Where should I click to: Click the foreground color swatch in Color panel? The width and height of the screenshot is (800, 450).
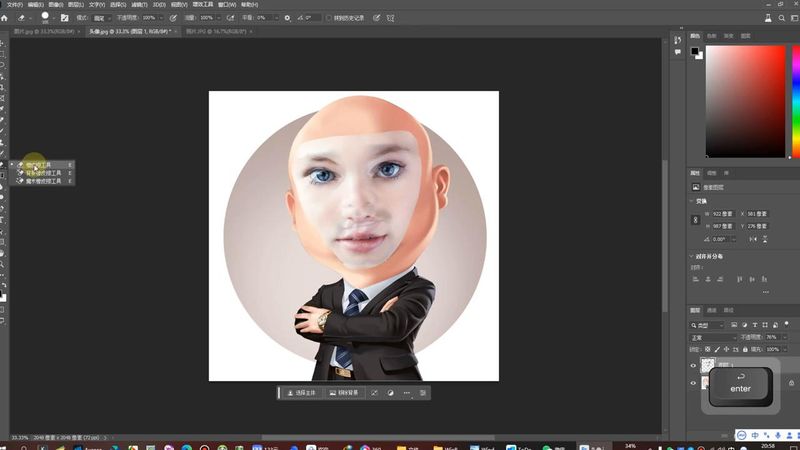(x=695, y=51)
